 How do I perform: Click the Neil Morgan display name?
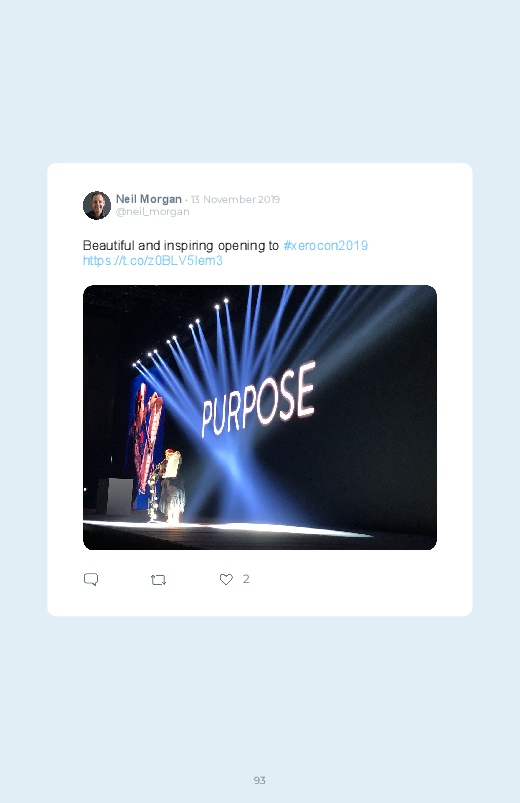[x=149, y=199]
